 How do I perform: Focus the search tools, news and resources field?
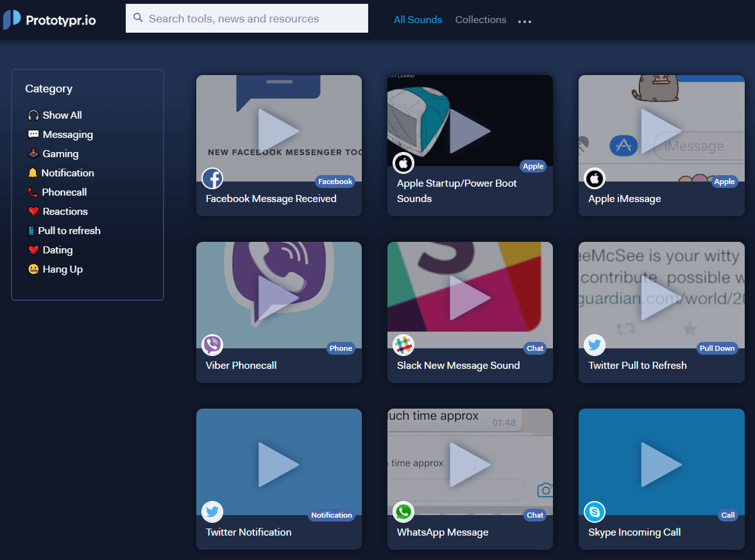tap(247, 19)
